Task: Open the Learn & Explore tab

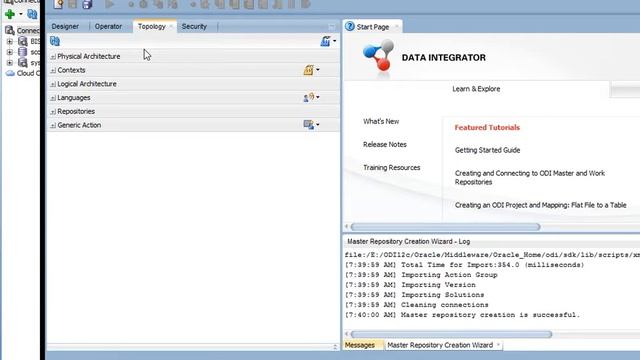Action: pyautogui.click(x=476, y=89)
